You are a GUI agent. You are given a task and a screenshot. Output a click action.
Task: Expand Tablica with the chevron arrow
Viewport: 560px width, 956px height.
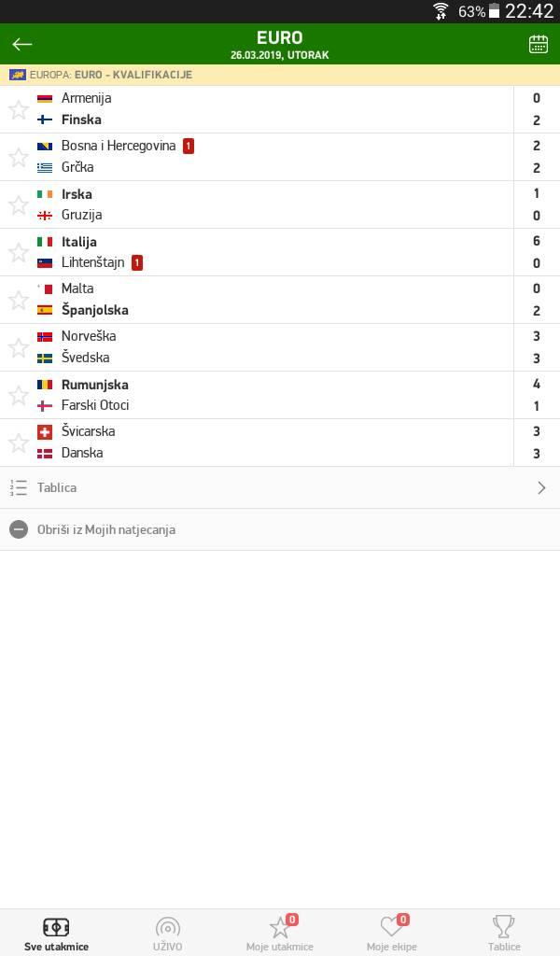pos(541,487)
